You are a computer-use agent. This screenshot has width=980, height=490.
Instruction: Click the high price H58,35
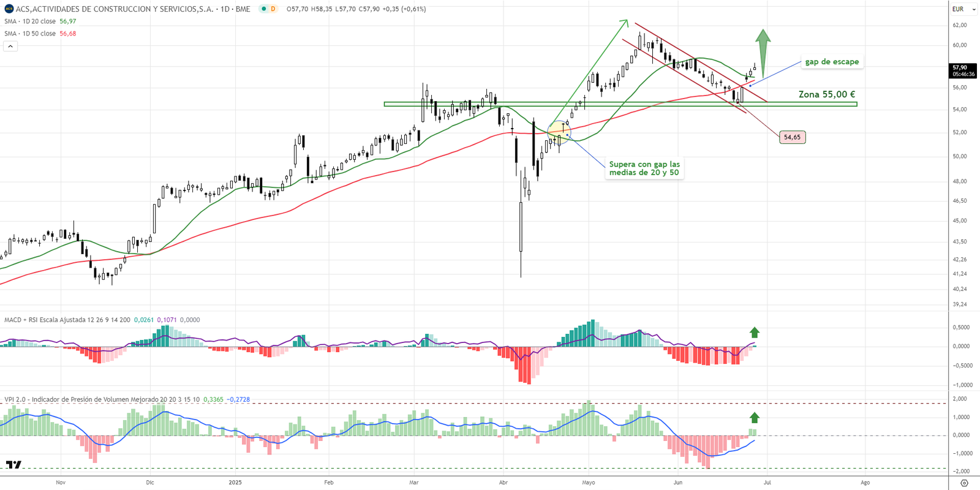click(x=322, y=9)
